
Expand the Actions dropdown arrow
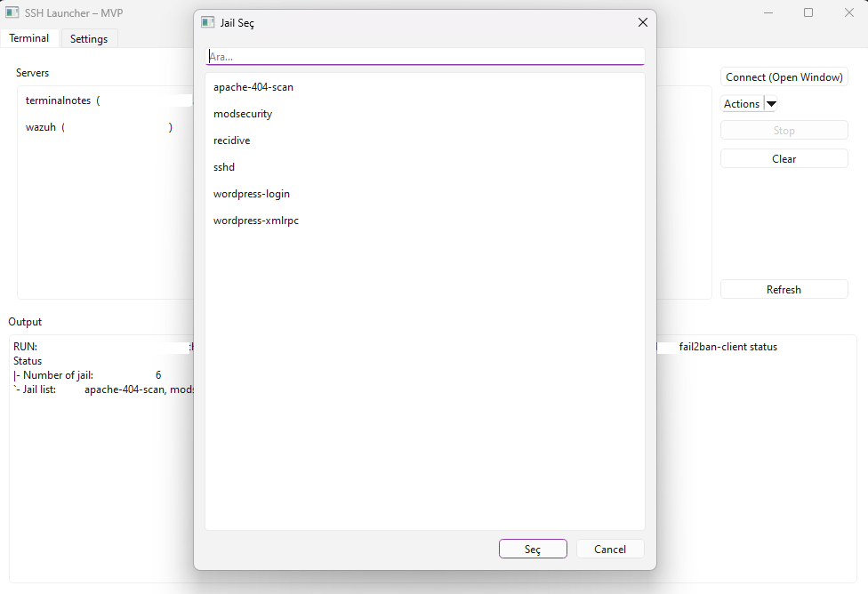771,104
